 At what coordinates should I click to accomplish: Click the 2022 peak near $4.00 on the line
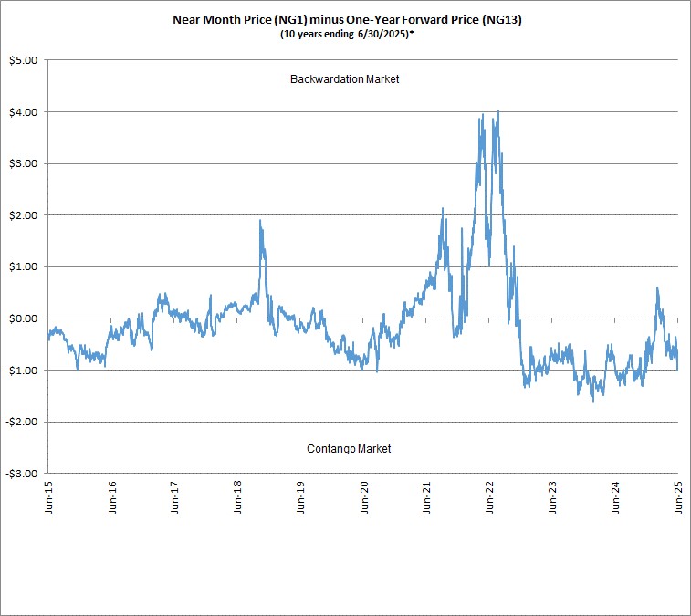498,111
